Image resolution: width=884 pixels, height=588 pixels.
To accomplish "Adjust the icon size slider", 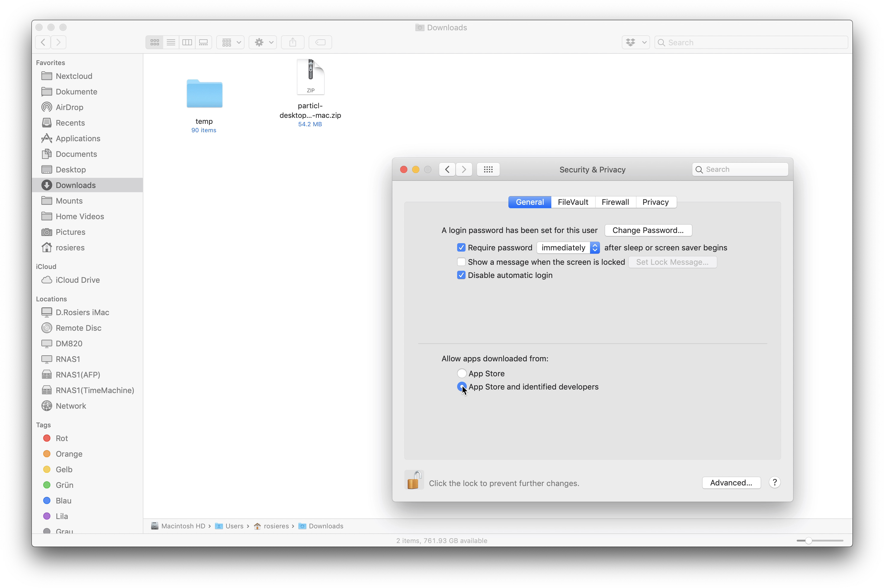I will pyautogui.click(x=809, y=540).
